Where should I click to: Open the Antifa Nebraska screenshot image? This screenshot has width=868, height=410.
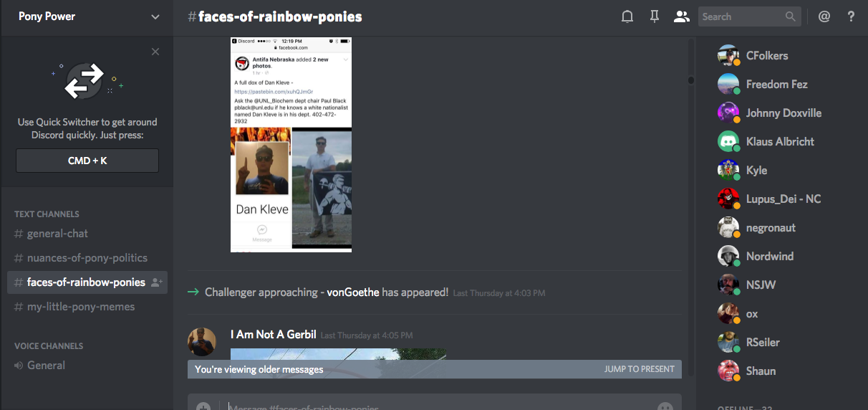click(x=291, y=144)
